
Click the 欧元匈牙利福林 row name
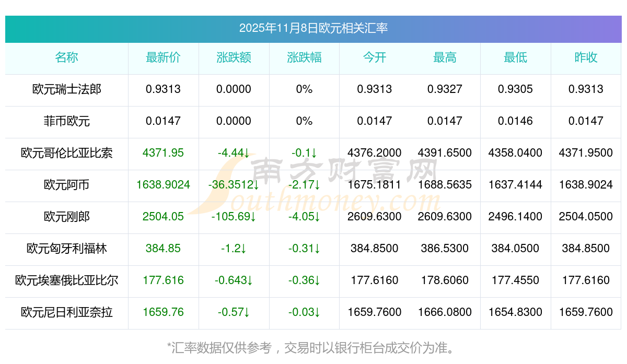pos(66,249)
